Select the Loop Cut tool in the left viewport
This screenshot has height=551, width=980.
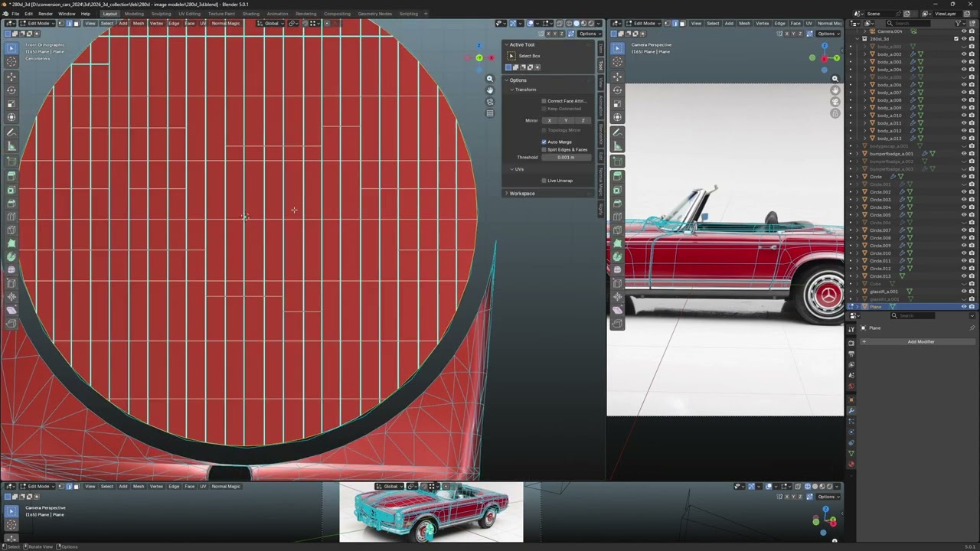[x=11, y=217]
